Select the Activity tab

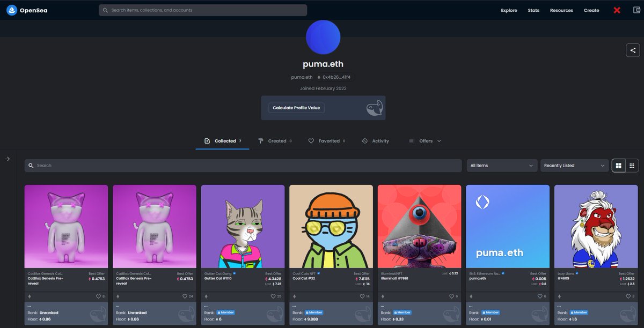(375, 141)
